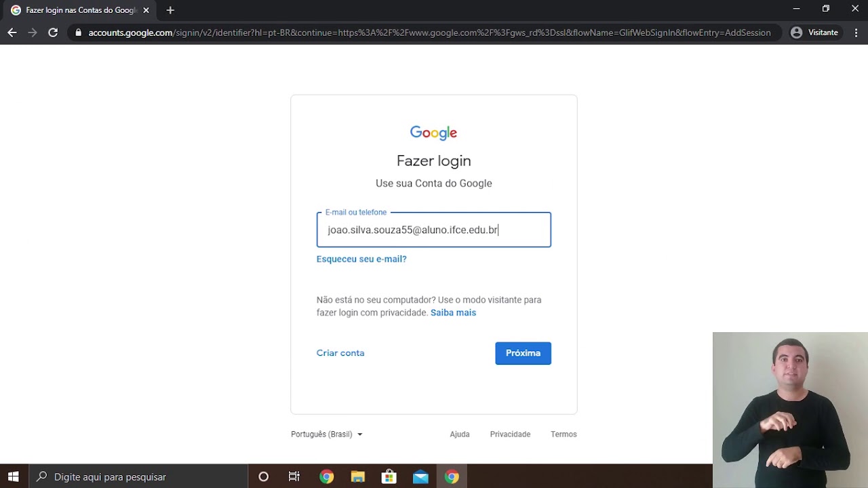Click the padlock site info icon

79,33
